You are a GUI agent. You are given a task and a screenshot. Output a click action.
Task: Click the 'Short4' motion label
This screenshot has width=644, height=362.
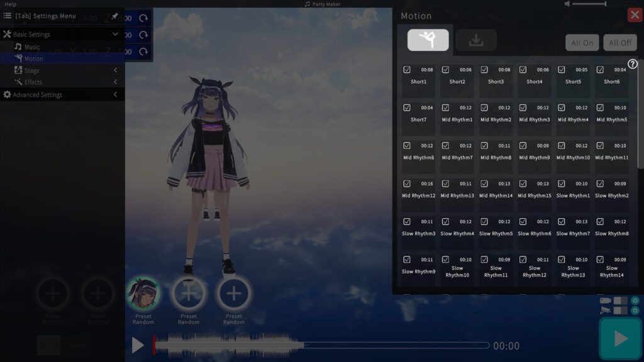point(535,82)
